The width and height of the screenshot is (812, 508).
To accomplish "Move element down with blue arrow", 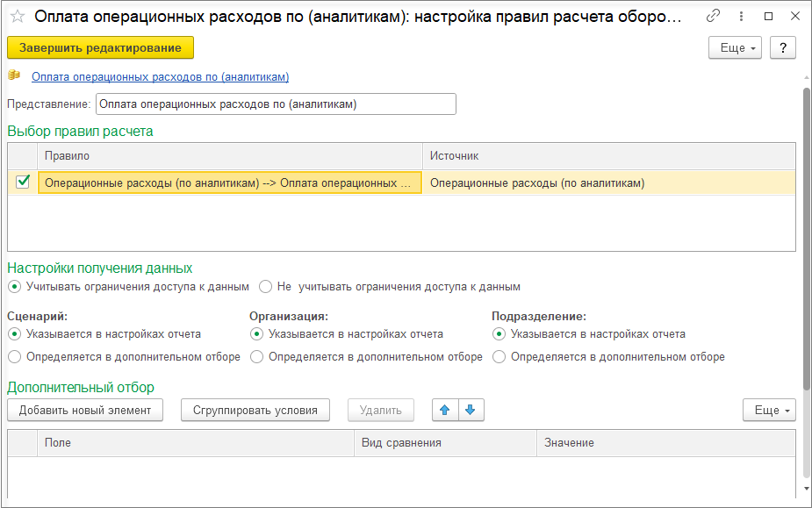I will coord(471,410).
